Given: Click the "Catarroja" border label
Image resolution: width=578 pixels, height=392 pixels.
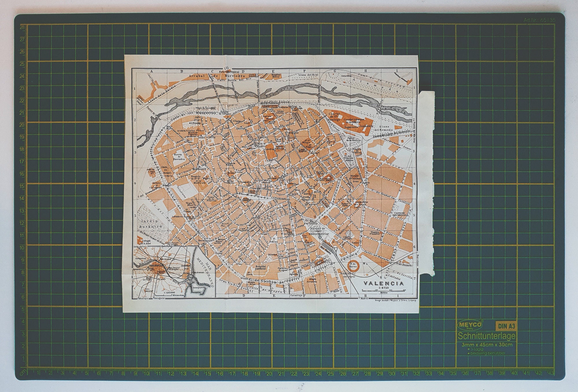Looking at the screenshot, I should (297, 296).
